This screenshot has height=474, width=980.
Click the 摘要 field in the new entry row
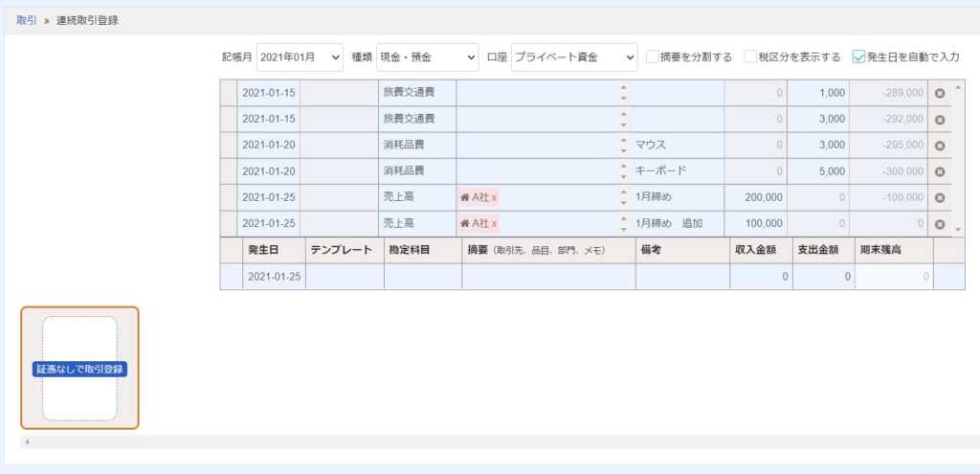pyautogui.click(x=548, y=277)
